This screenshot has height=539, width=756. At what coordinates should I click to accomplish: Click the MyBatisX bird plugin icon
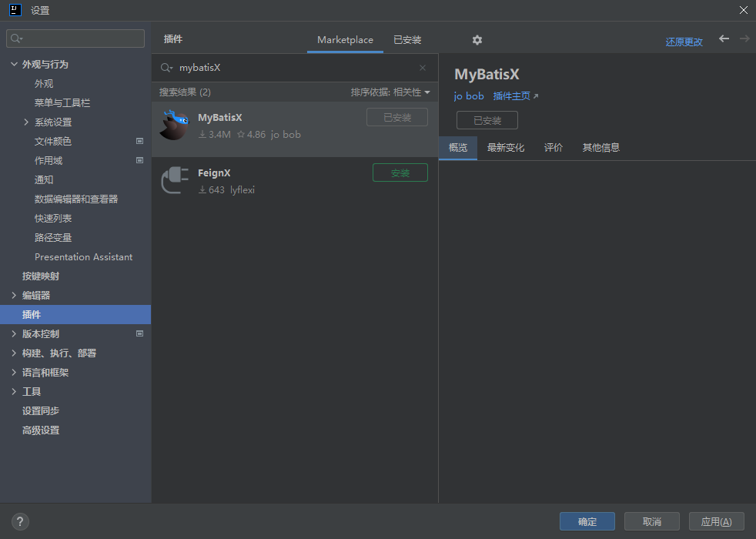tap(175, 126)
